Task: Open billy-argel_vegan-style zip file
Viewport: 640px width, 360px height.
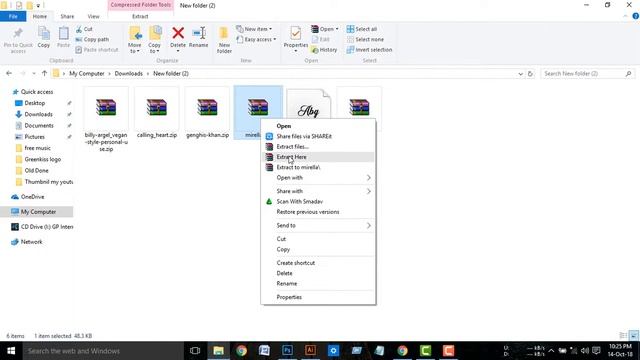Action: pos(106,119)
